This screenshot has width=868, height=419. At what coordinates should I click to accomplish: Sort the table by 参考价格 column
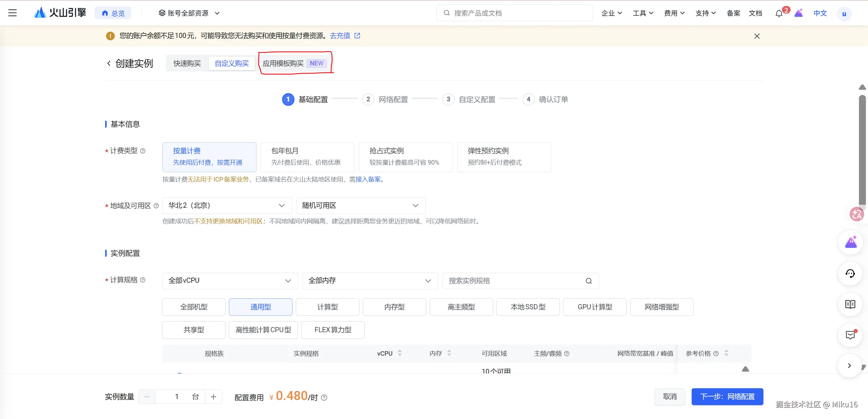(x=726, y=353)
